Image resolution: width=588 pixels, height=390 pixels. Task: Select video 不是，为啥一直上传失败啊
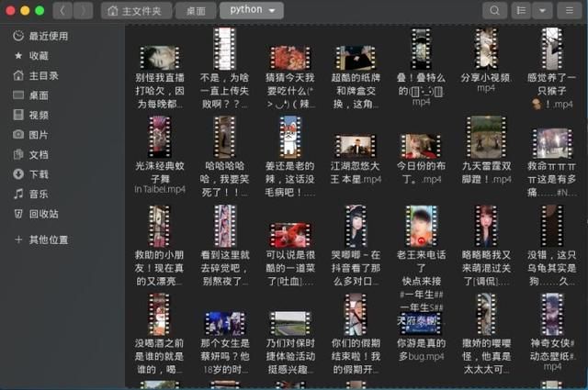pyautogui.click(x=224, y=68)
